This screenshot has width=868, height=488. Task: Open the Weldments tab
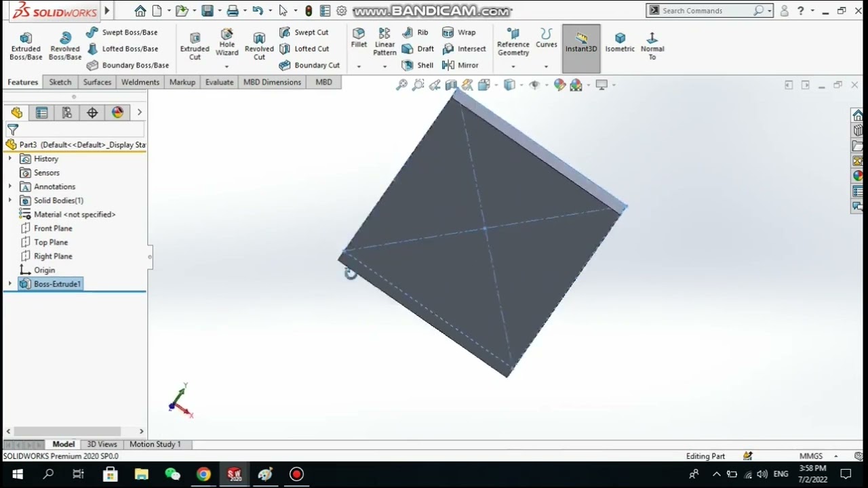point(140,82)
